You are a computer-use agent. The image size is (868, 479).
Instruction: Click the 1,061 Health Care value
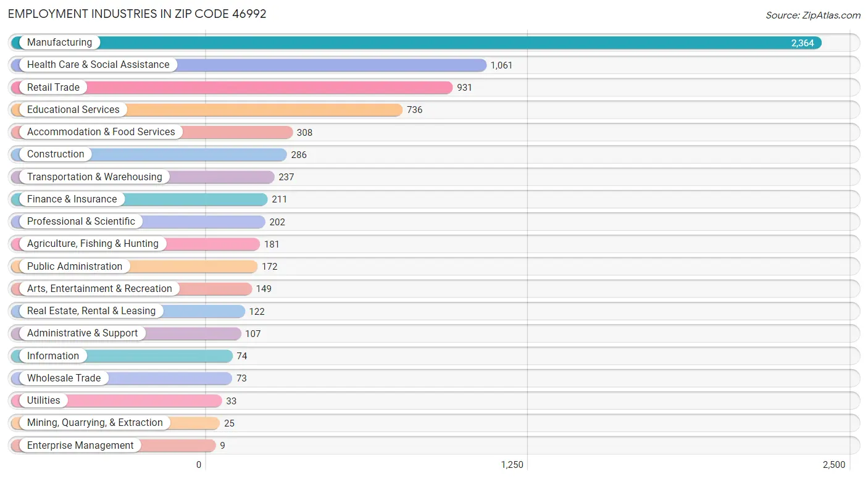tap(501, 65)
